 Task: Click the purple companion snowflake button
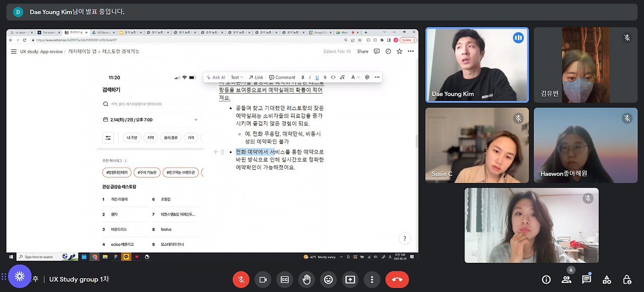click(x=20, y=276)
